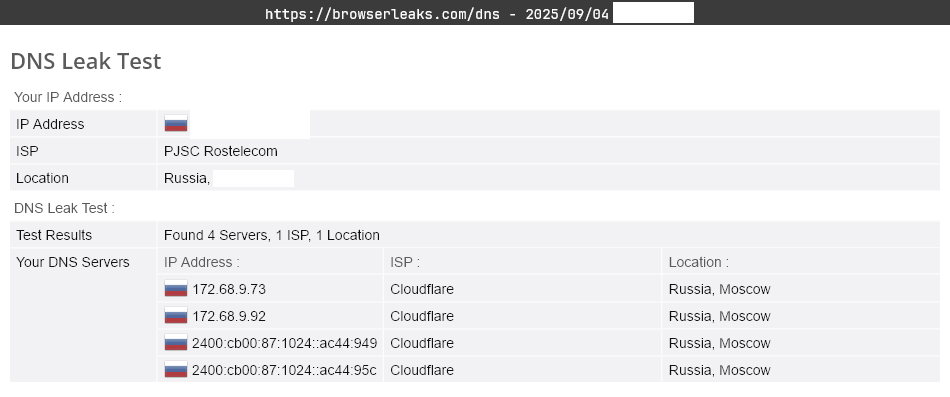Image resolution: width=950 pixels, height=397 pixels.
Task: Click the DNS Leak Test page heading
Action: click(85, 61)
